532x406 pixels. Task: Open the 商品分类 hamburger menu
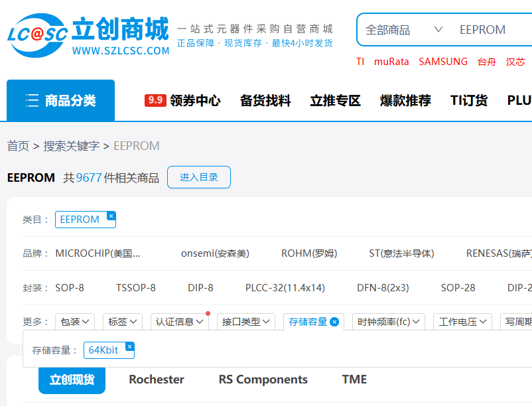(32, 101)
